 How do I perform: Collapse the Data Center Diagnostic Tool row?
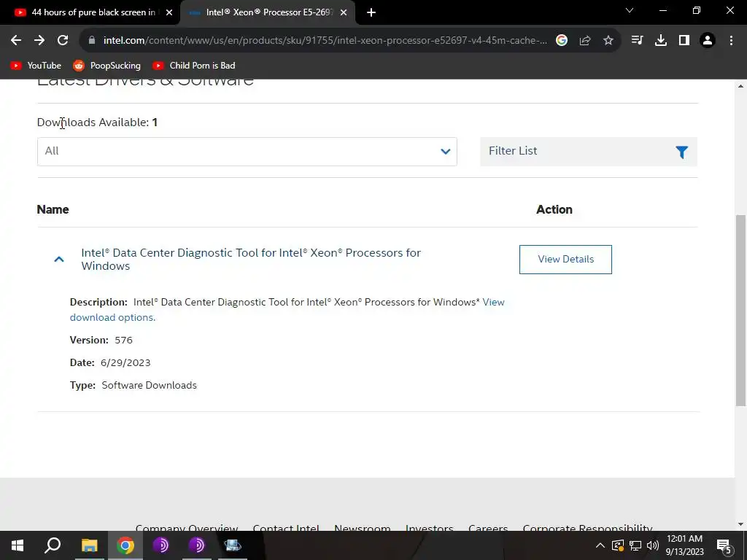pyautogui.click(x=59, y=260)
